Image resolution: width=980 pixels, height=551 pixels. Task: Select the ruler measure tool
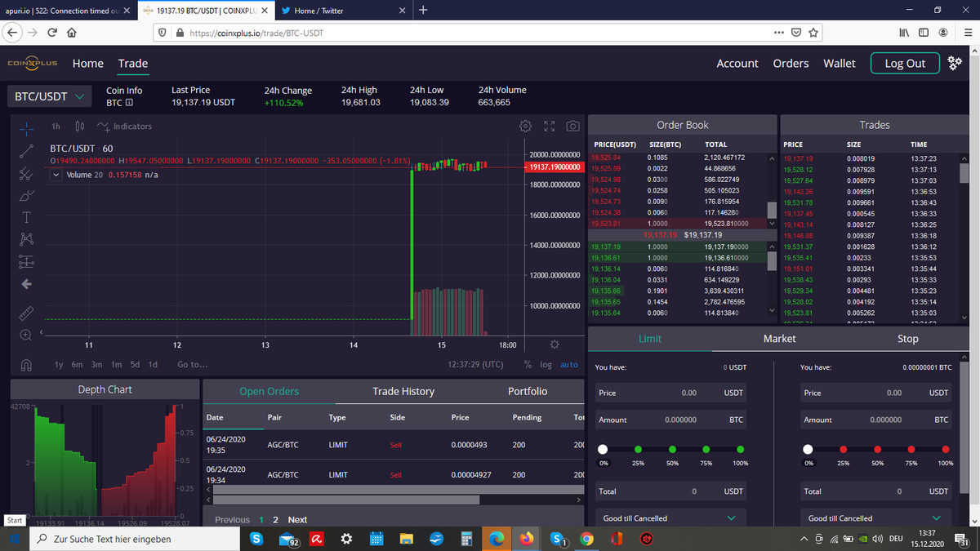tap(26, 313)
